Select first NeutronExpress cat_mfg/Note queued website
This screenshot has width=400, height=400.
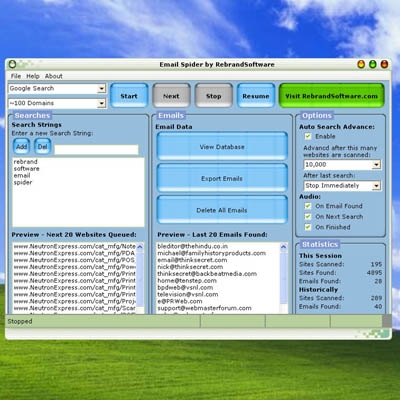pos(75,246)
